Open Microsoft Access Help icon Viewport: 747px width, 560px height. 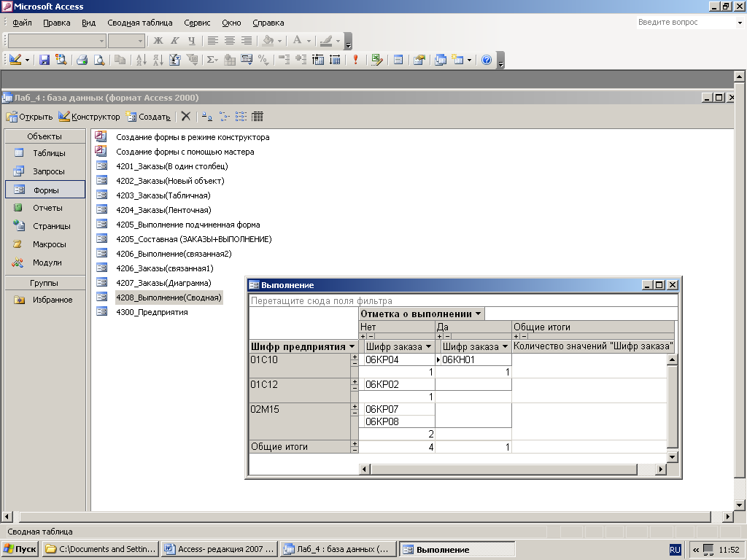[487, 60]
